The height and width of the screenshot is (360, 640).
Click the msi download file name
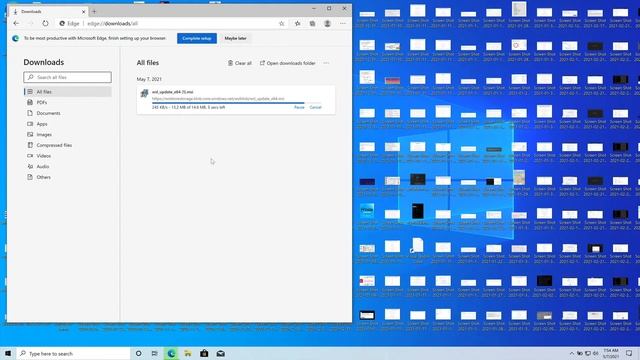pos(172,92)
